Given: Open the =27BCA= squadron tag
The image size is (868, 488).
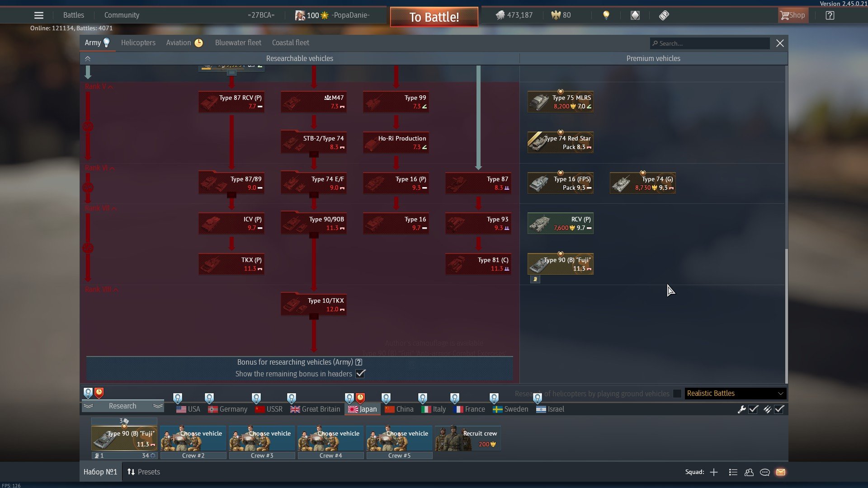Looking at the screenshot, I should [261, 15].
